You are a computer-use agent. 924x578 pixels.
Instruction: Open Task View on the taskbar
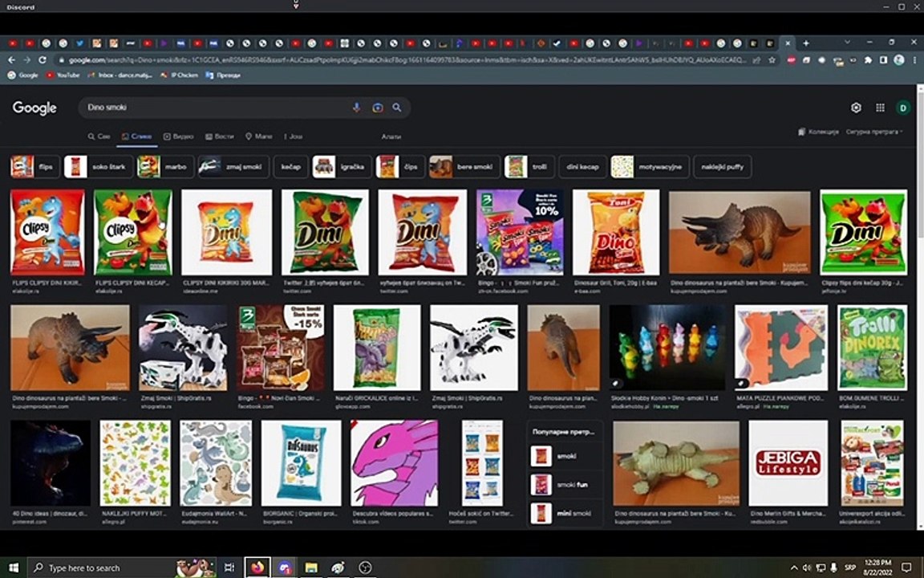(229, 568)
